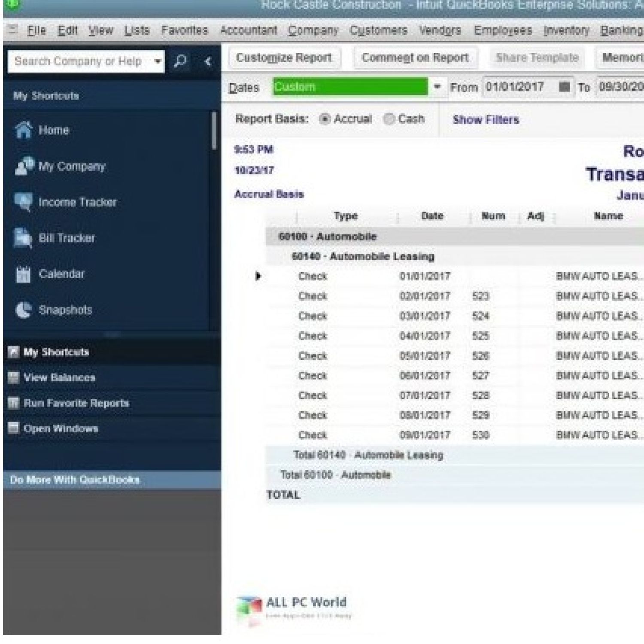Select the Cash report basis
This screenshot has width=644, height=644.
click(x=389, y=119)
